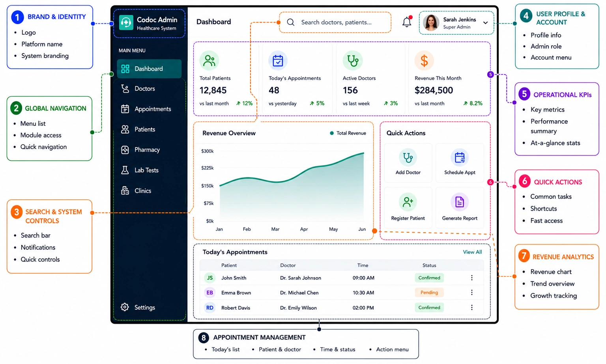This screenshot has height=364, width=606.
Task: Click the Status column header
Action: point(429,265)
